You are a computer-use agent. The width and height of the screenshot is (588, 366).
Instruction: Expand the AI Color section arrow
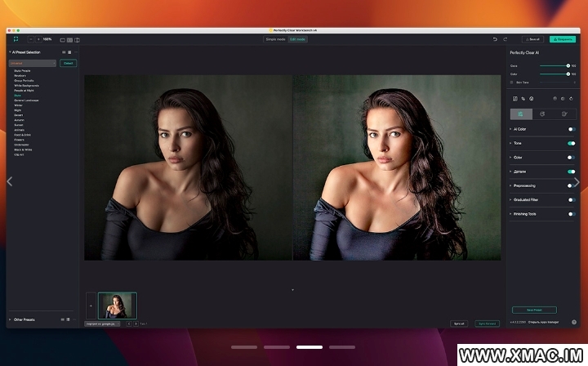coord(510,129)
